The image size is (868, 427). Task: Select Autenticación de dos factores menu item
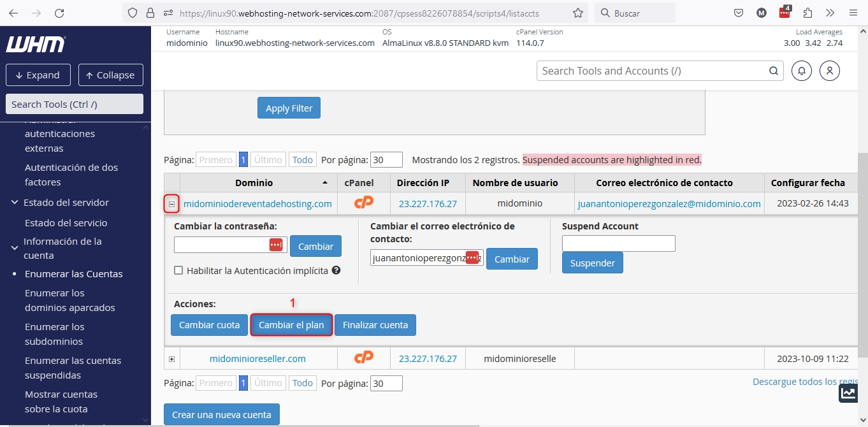[71, 175]
